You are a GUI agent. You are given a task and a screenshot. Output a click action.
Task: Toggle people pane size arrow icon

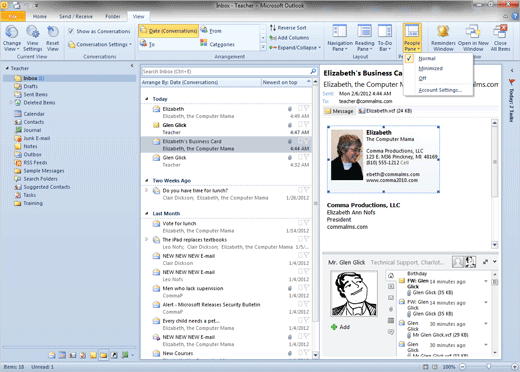[485, 262]
